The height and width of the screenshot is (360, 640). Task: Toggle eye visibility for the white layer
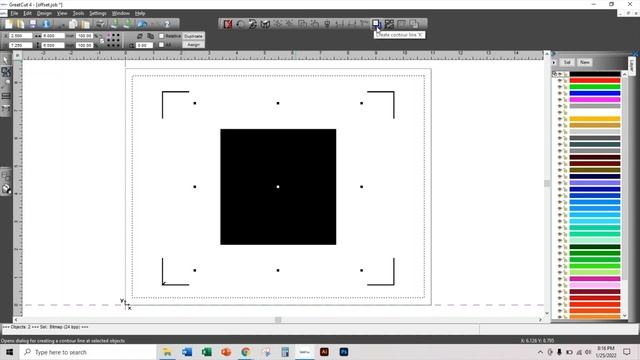560,112
